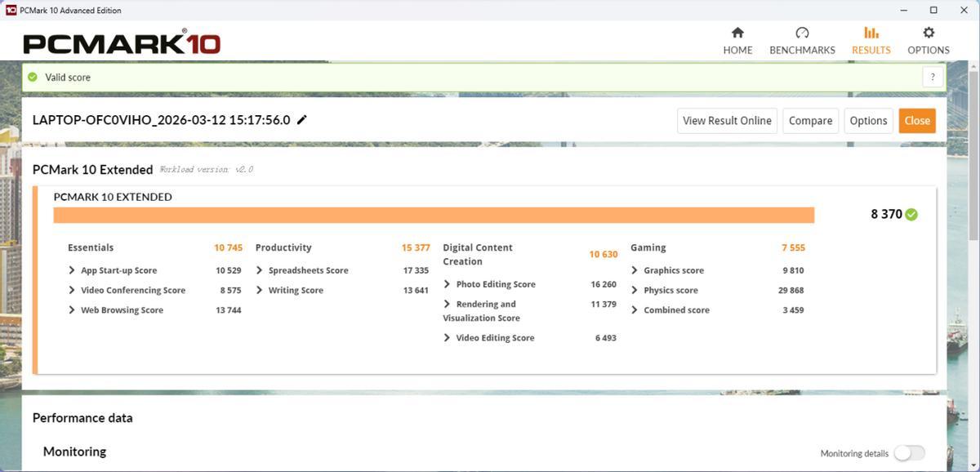Select the Results bar chart icon
Screen dimensions: 980x472
871,33
